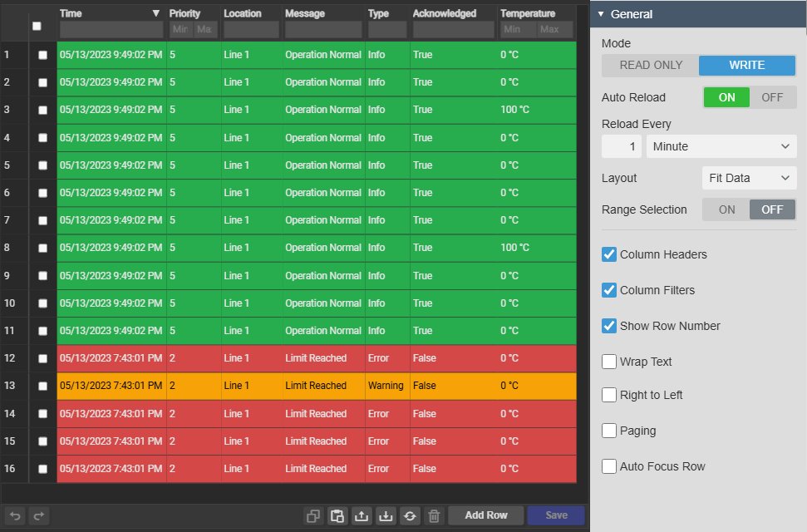
Task: Enable Paging checkbox
Action: [x=609, y=431]
